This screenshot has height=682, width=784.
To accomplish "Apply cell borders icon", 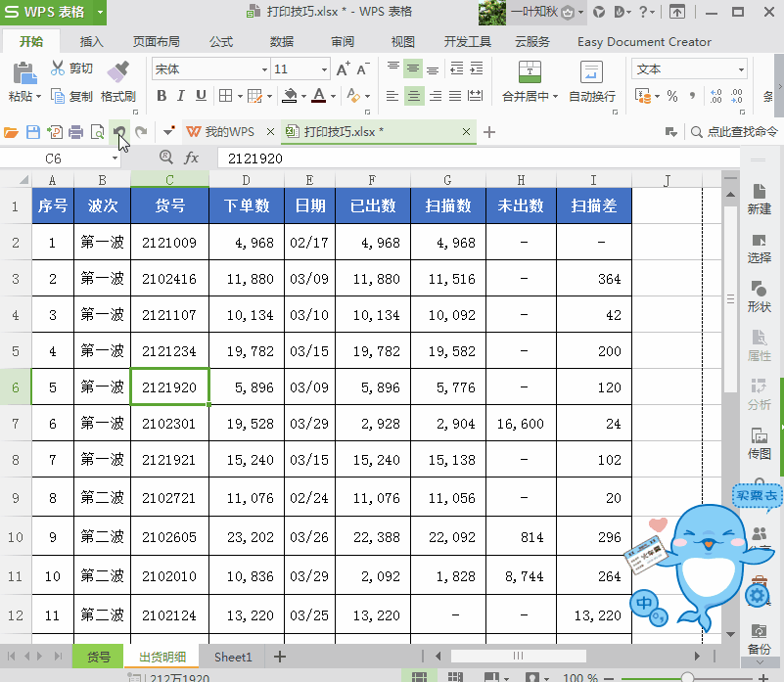I will tap(225, 96).
